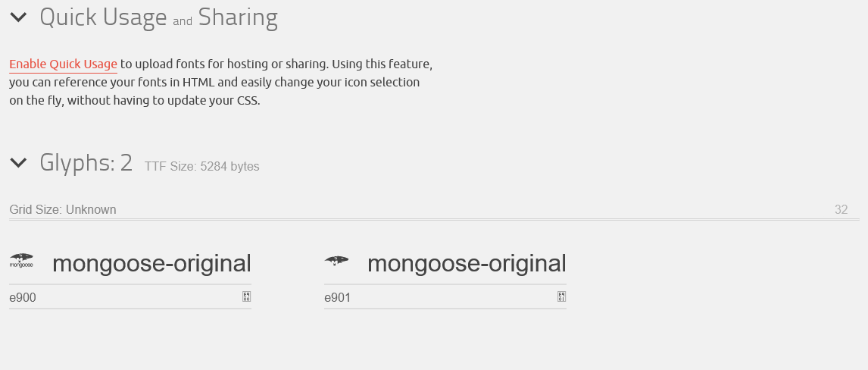Click the TTF Size 5284 bytes label

point(201,167)
